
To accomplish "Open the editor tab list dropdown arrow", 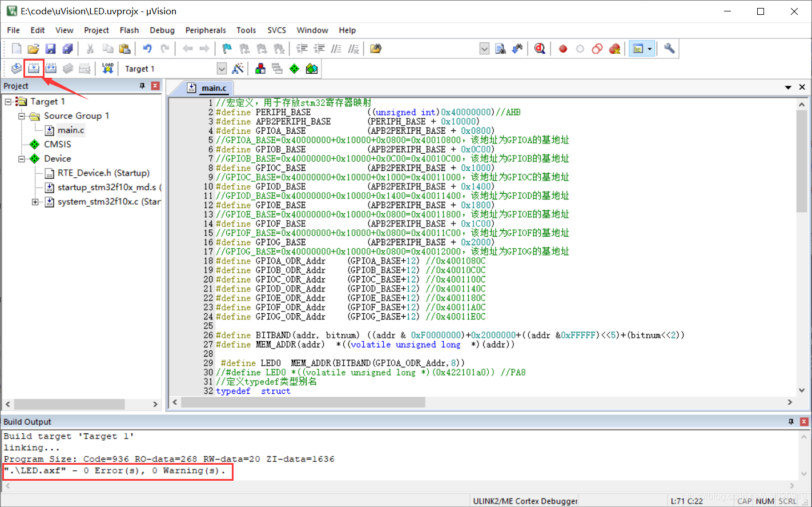I will click(x=788, y=87).
